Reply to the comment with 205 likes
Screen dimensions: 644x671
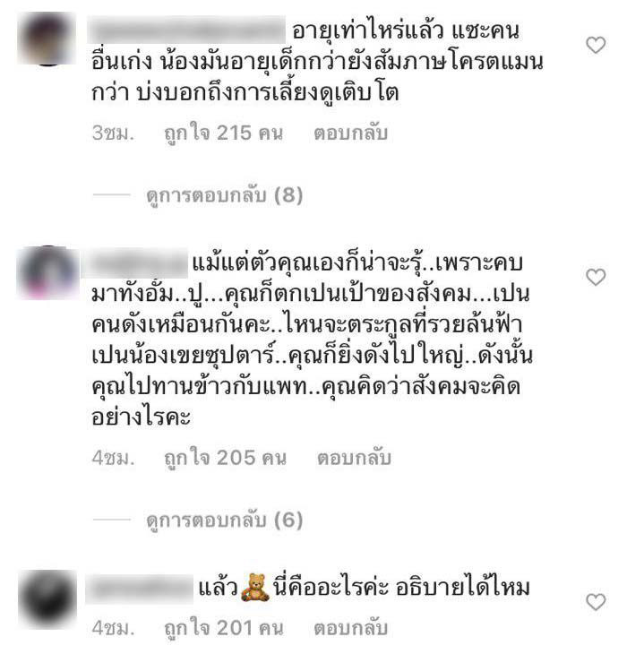(354, 458)
